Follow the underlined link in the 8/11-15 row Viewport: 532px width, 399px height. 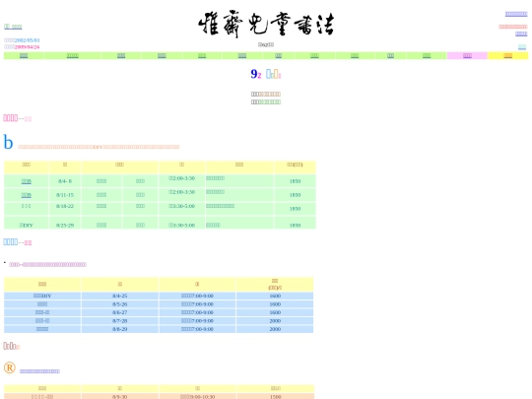point(27,195)
